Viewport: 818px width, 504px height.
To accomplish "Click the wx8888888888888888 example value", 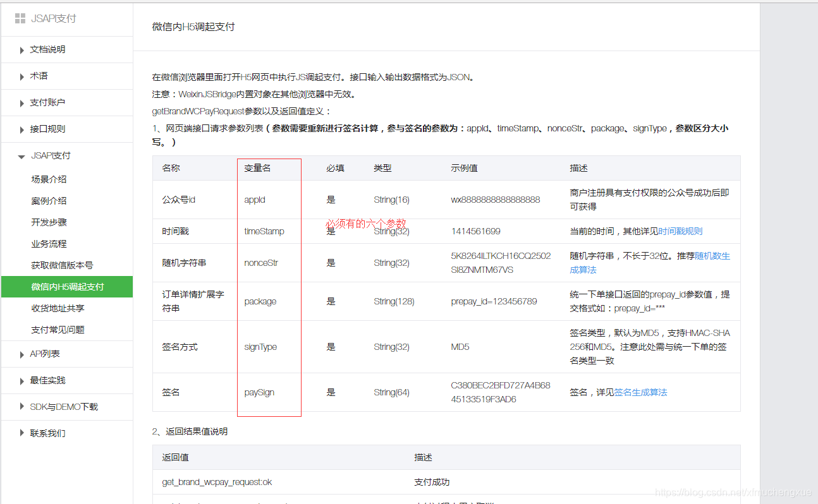I will [x=496, y=200].
